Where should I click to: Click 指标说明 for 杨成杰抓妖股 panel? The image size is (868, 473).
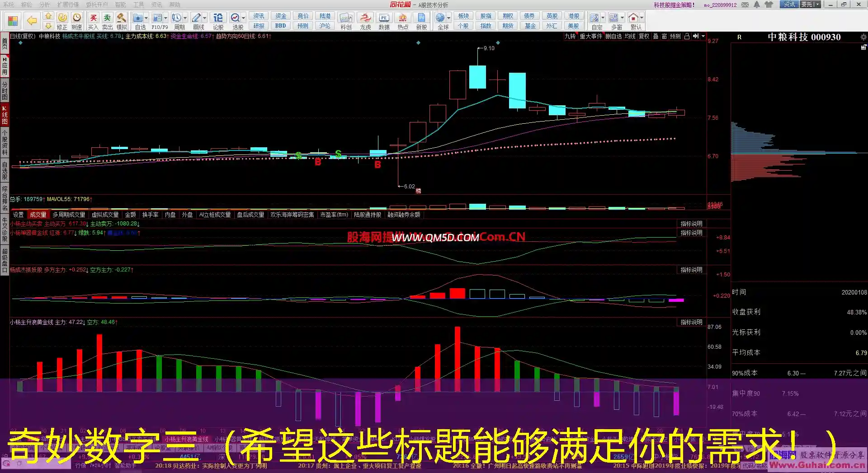click(691, 270)
